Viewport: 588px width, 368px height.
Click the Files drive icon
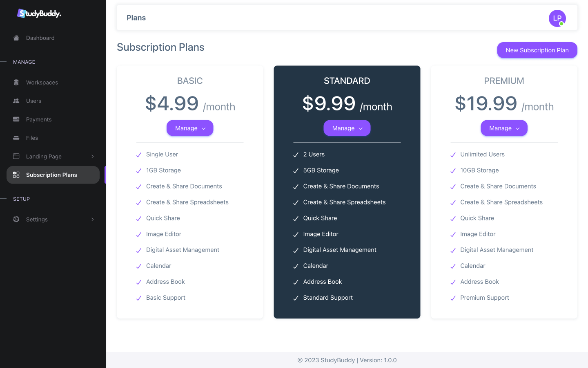(16, 138)
